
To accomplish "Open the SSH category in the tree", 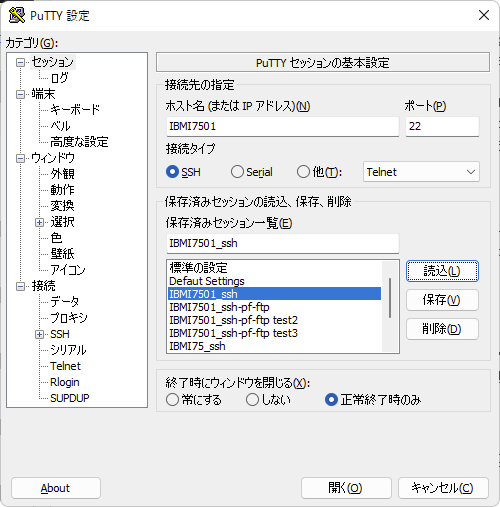I will pyautogui.click(x=60, y=334).
